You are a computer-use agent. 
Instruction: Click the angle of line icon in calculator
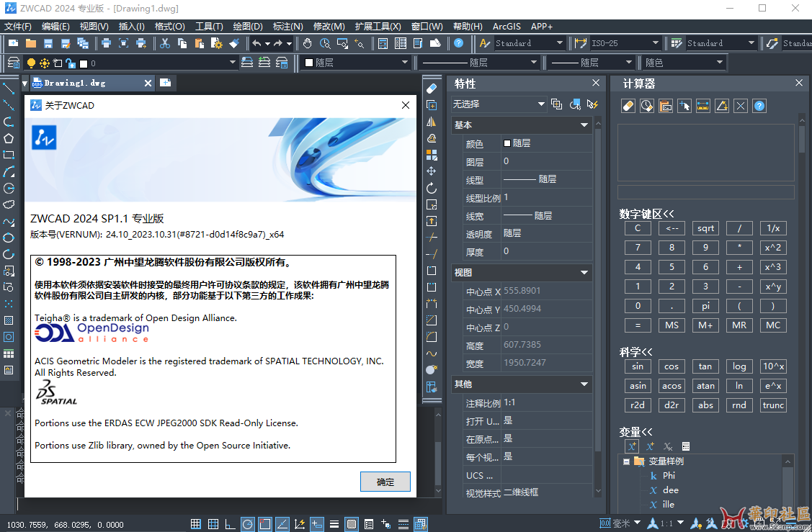point(722,106)
